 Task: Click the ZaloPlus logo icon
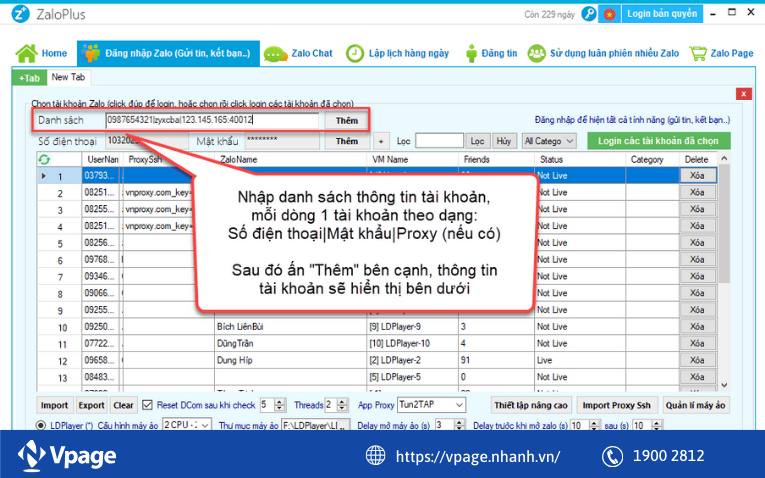click(20, 14)
